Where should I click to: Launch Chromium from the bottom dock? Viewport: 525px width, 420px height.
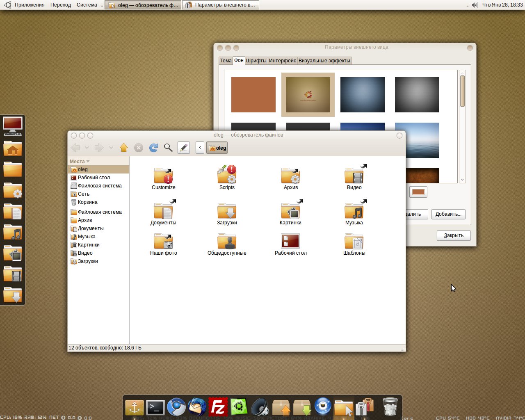(176, 407)
